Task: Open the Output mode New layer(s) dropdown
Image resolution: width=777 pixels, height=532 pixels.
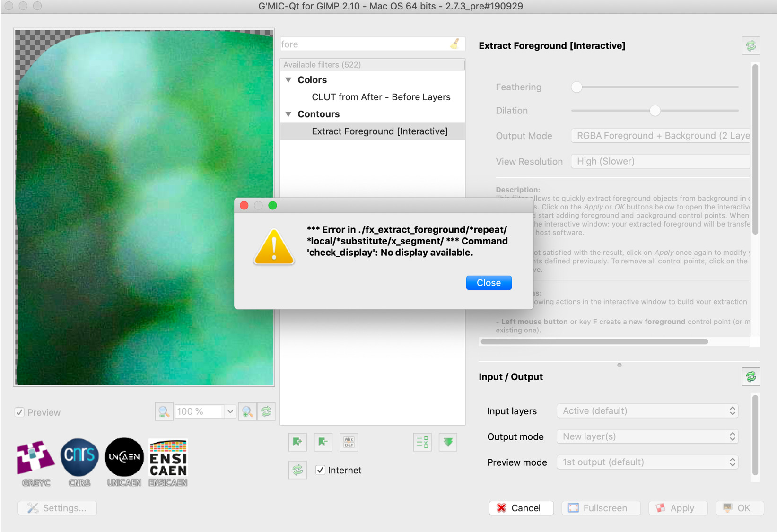Action: point(647,436)
